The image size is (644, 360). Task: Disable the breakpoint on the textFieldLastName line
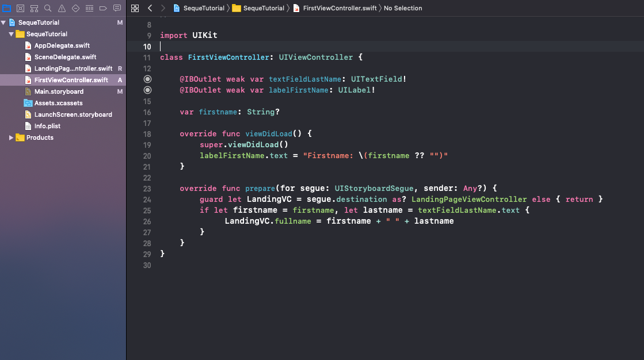pos(147,79)
